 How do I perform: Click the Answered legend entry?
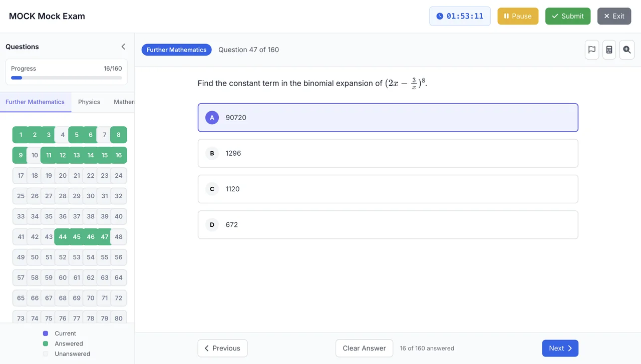[63, 343]
